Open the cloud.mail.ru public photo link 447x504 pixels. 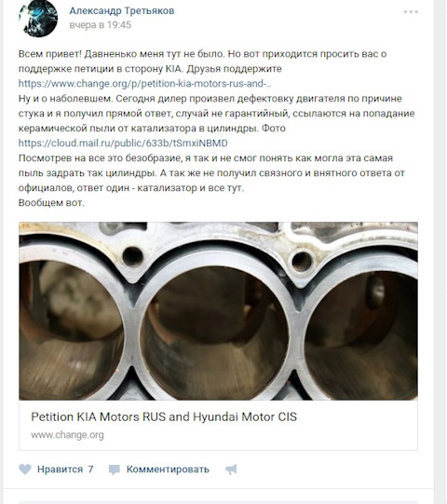tap(123, 143)
